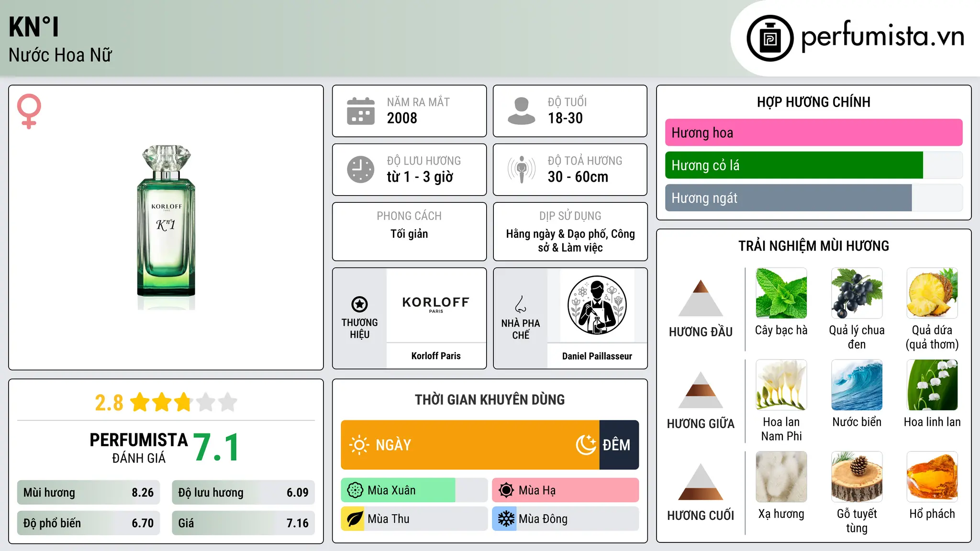980x551 pixels.
Task: Click the calendar icon beside Năm ra mắt
Action: pos(361,111)
